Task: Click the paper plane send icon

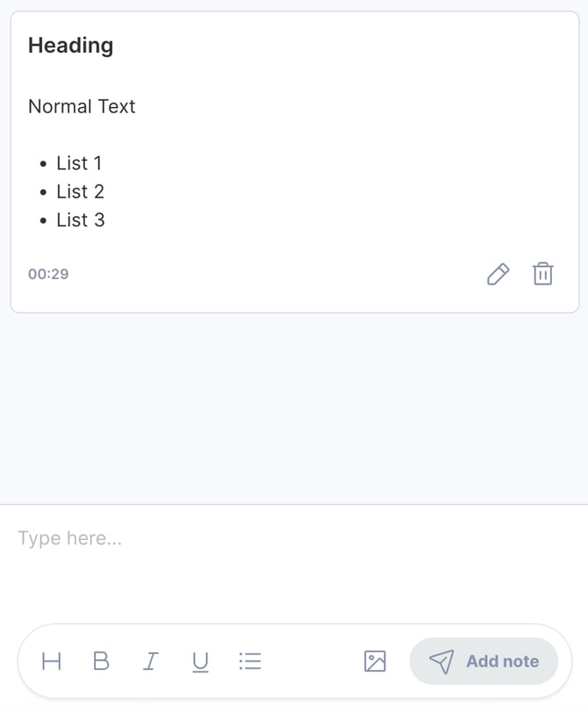Action: coord(443,661)
